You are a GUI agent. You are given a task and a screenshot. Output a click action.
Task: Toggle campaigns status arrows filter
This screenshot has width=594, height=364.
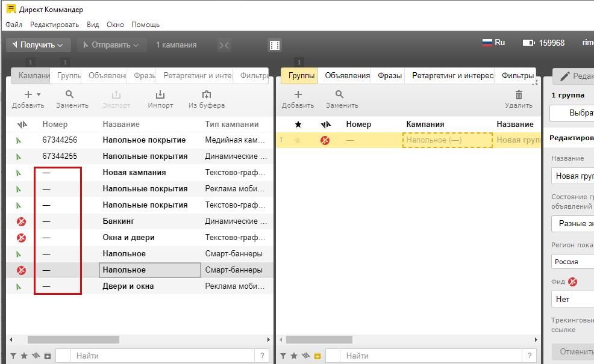36,356
